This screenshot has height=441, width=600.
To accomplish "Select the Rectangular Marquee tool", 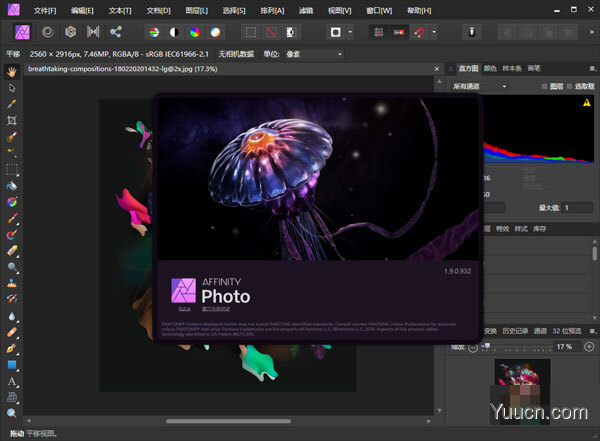I will click(x=12, y=169).
